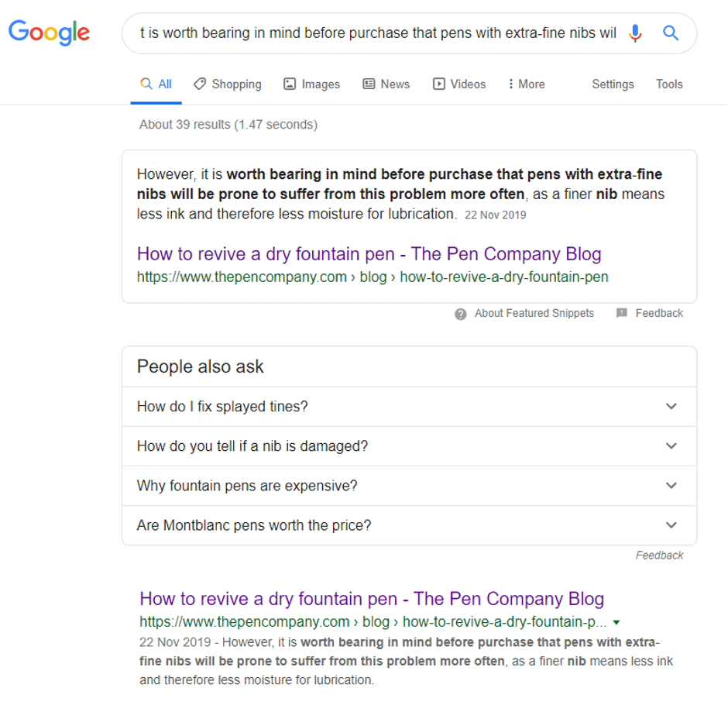Click the blue magnifier search button
728x705 pixels.
[671, 33]
